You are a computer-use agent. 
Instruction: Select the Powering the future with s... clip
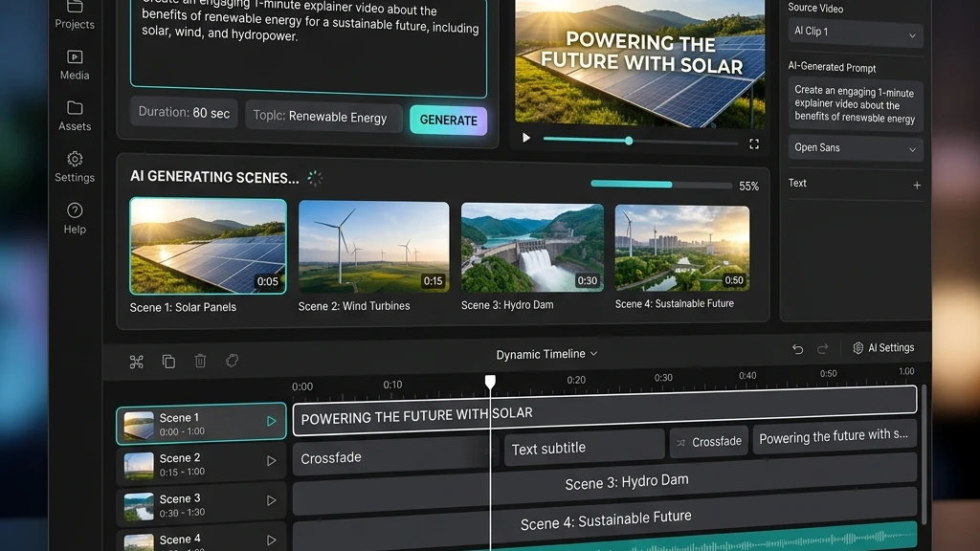tap(835, 436)
